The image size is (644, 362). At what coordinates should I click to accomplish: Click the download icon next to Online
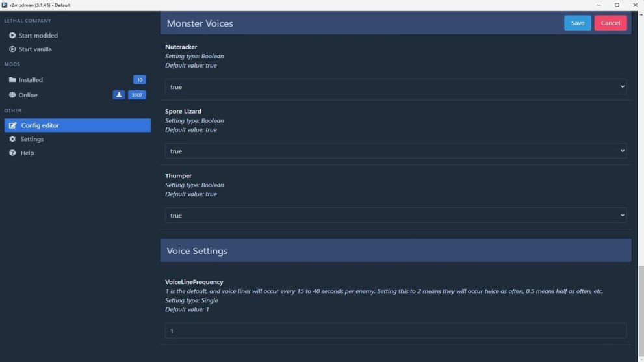(118, 95)
